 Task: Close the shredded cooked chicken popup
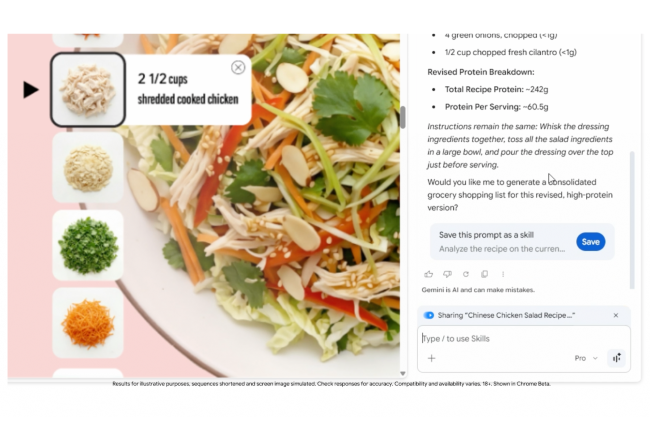point(238,68)
